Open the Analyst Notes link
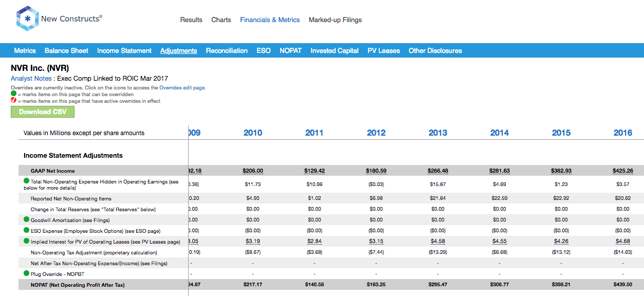The height and width of the screenshot is (296, 644). click(31, 79)
